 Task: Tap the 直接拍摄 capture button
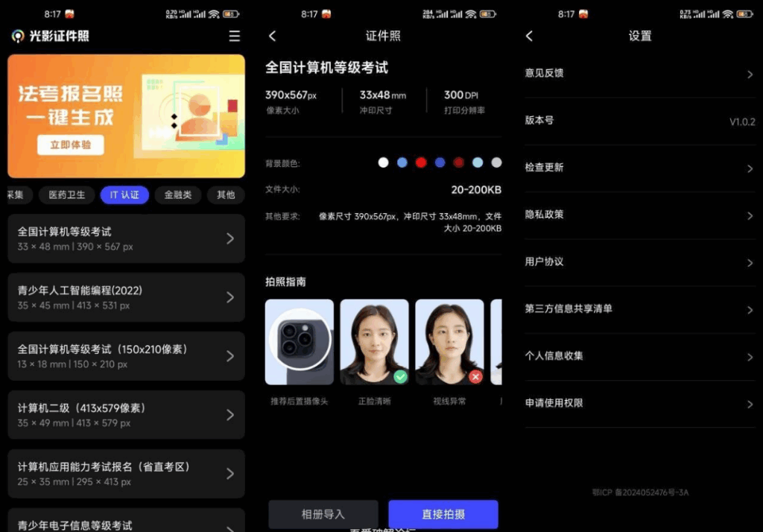[x=443, y=514]
